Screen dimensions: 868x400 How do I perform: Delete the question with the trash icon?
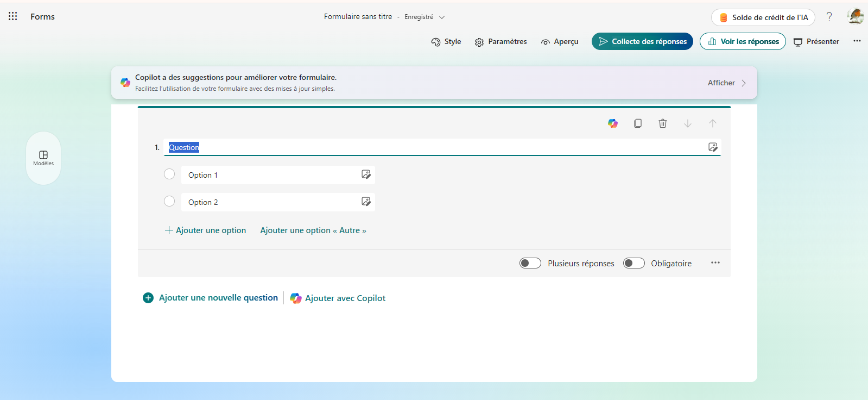pyautogui.click(x=663, y=123)
